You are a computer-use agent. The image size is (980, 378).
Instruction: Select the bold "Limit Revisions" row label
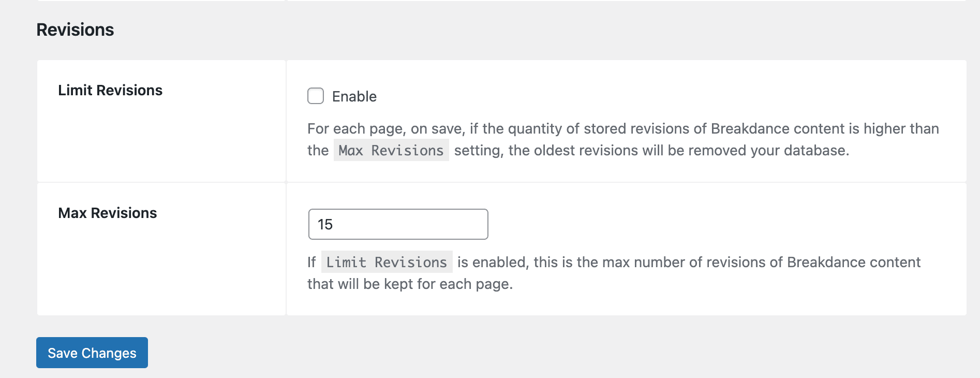tap(110, 91)
